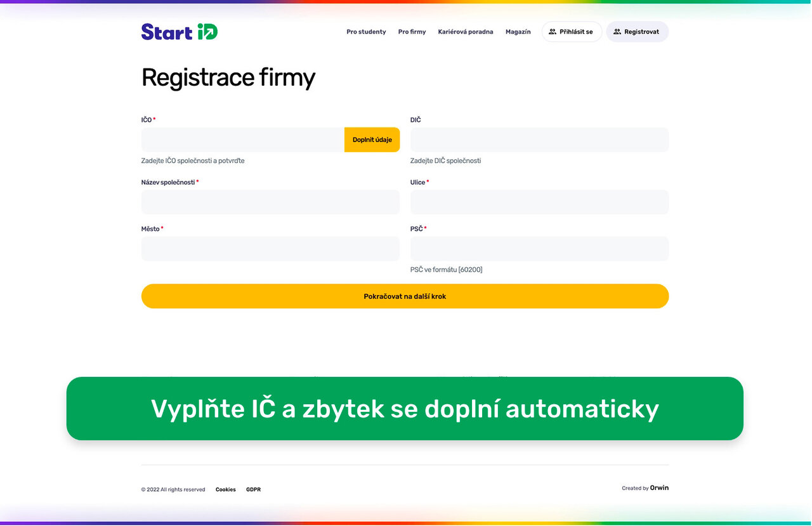Open the GDPR footer link

(x=253, y=490)
